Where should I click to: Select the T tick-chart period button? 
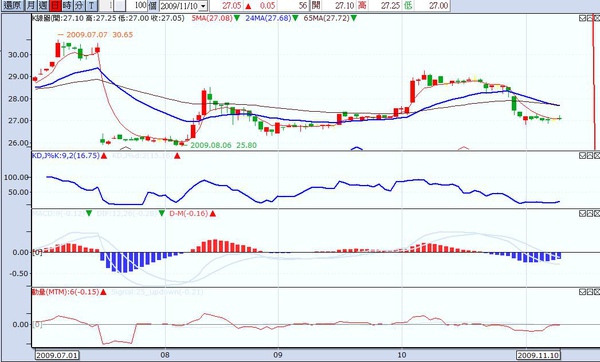click(x=91, y=5)
